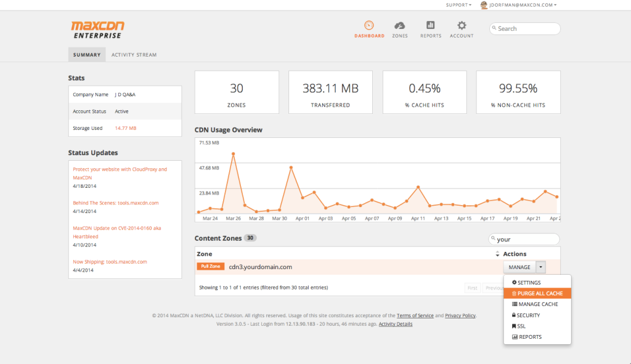Open the Reports bar chart icon
The image size is (631, 364).
tap(431, 25)
